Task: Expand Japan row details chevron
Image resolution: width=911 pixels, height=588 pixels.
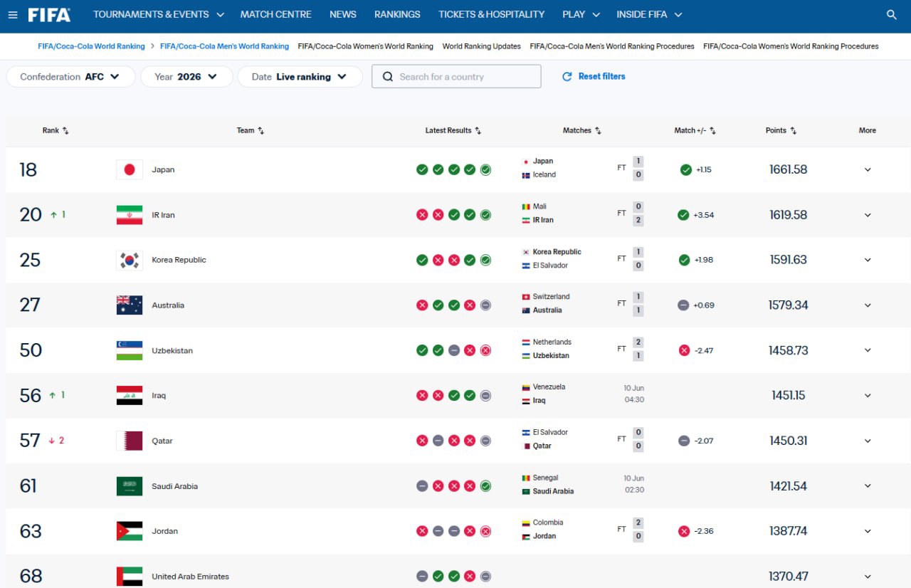Action: (868, 170)
